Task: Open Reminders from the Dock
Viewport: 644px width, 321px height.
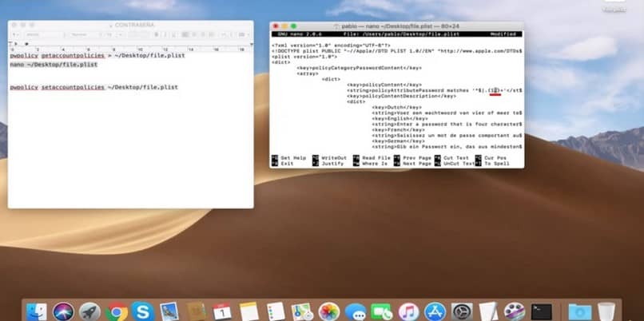Action: tap(275, 312)
